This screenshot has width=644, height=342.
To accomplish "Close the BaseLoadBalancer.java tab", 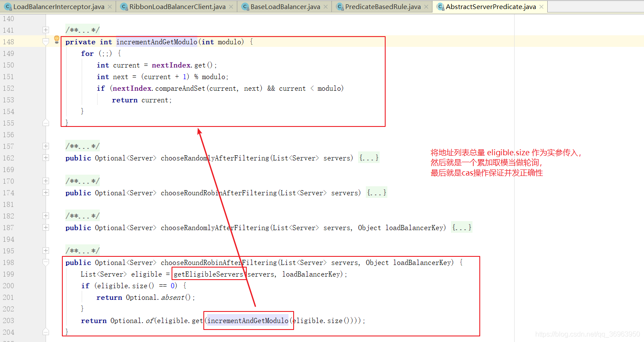I will (325, 7).
